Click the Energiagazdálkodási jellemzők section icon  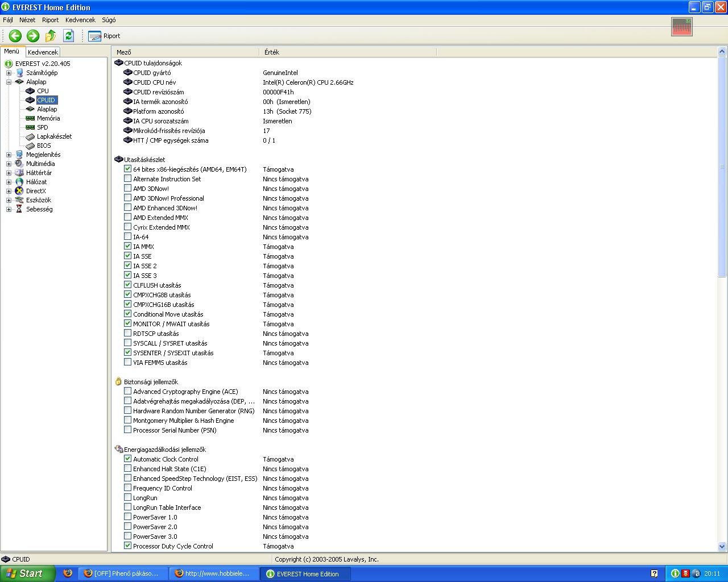click(118, 449)
